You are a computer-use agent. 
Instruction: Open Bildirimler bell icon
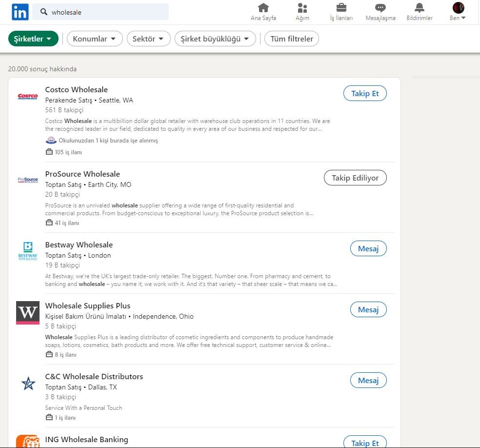click(x=420, y=7)
